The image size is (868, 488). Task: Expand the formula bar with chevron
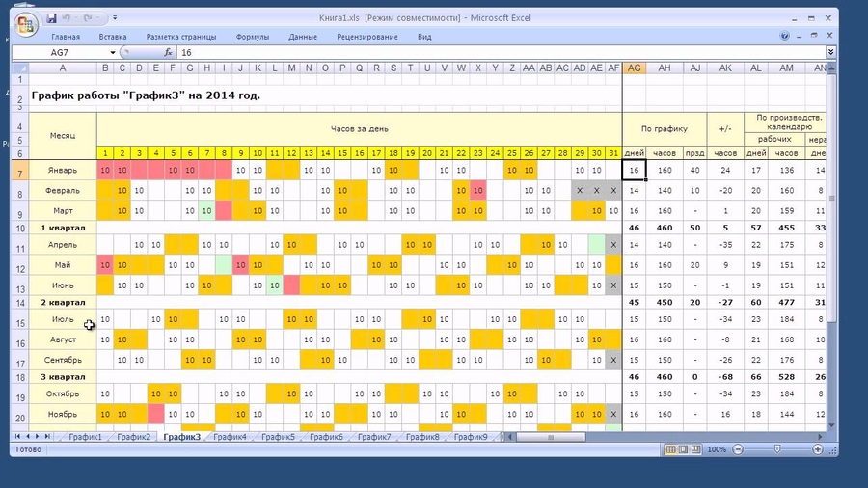(x=830, y=53)
